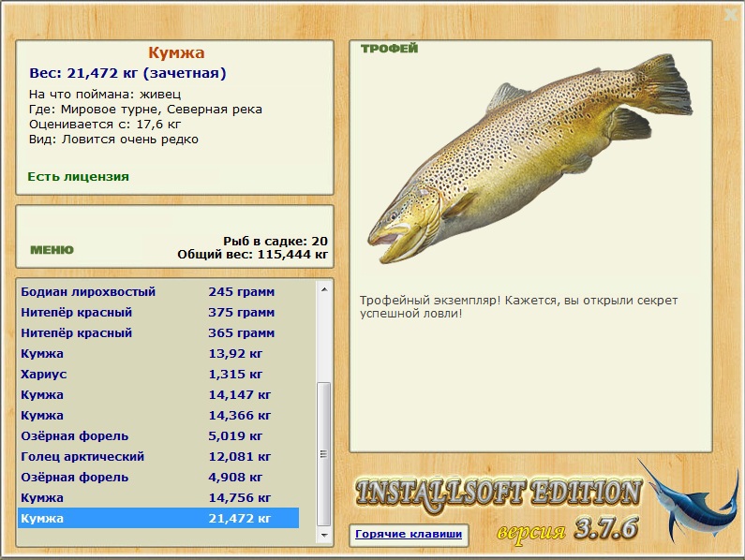Select Озёрная форель 4,908 кг row
The height and width of the screenshot is (560, 745).
(x=158, y=478)
